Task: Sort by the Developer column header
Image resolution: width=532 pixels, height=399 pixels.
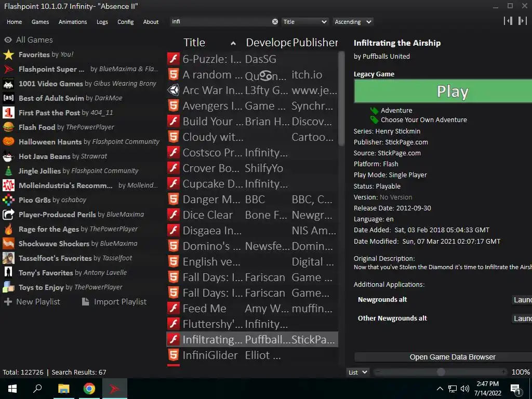Action: coord(268,43)
